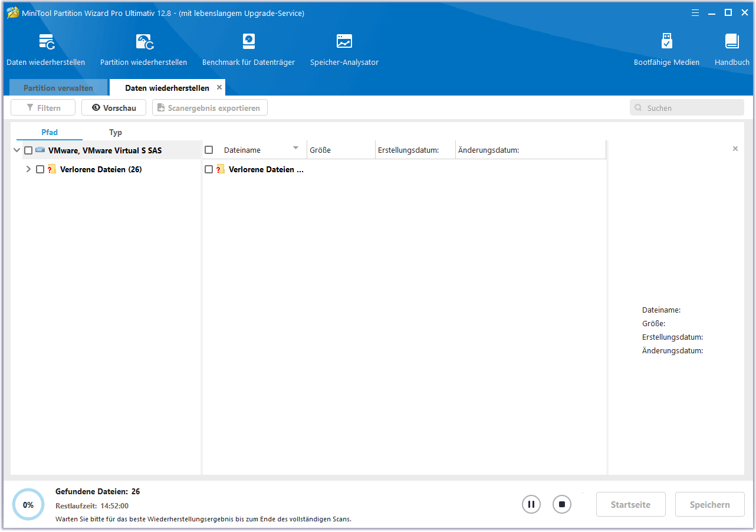
Task: Sort by Änderungsdatum column header
Action: 531,150
